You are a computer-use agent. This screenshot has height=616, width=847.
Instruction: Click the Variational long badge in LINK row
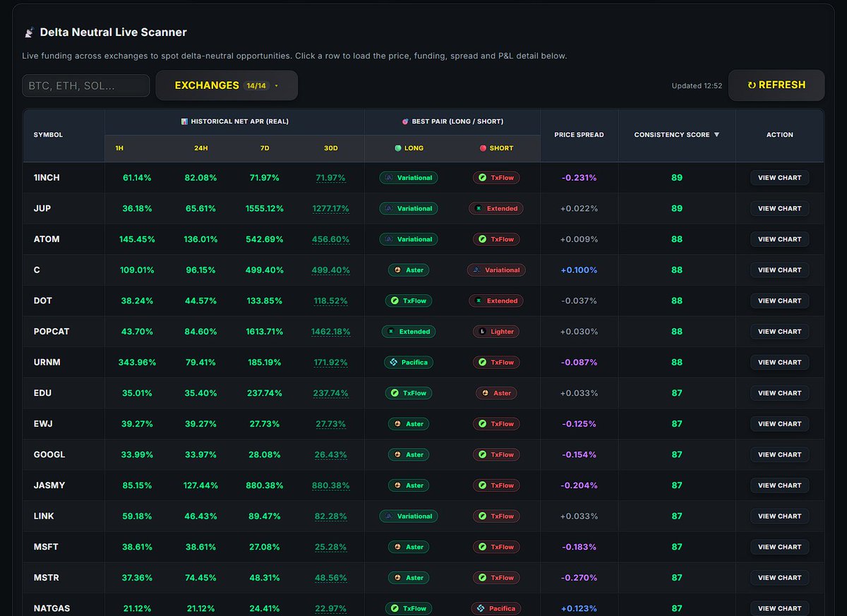[409, 517]
